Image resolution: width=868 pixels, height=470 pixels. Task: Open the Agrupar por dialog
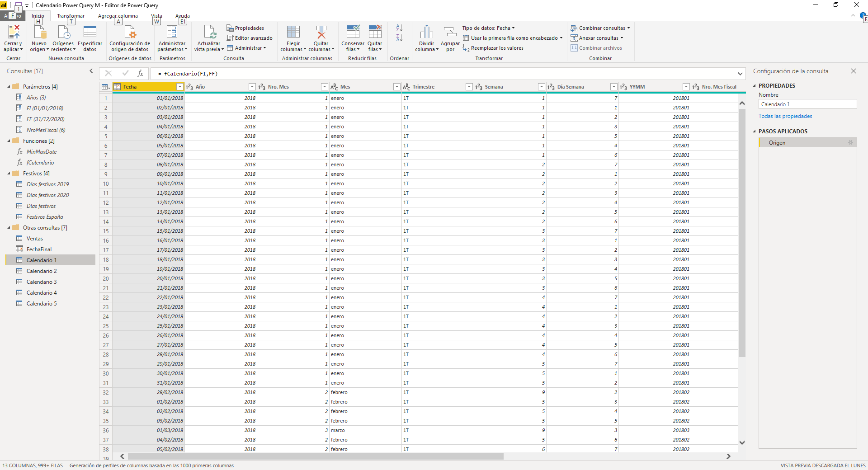[450, 38]
